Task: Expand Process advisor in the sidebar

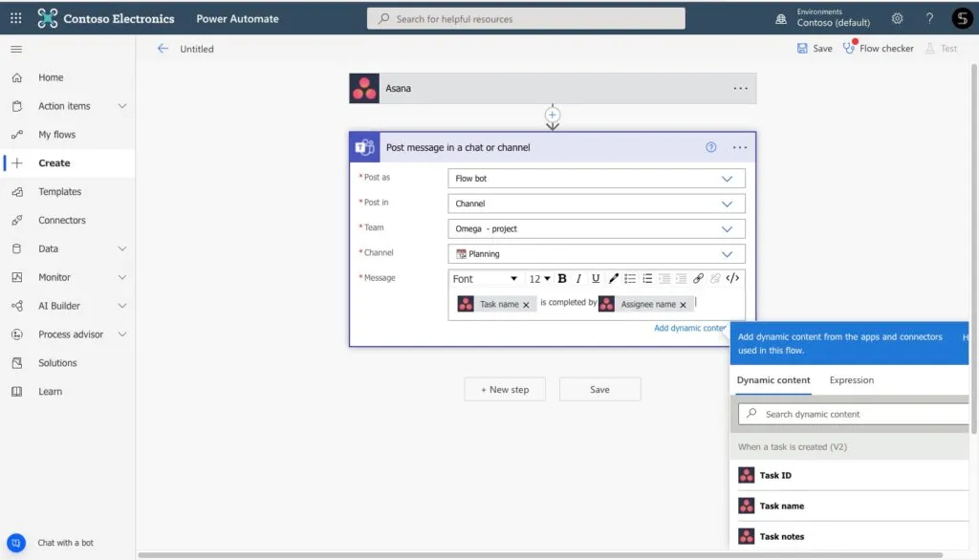Action: (121, 334)
